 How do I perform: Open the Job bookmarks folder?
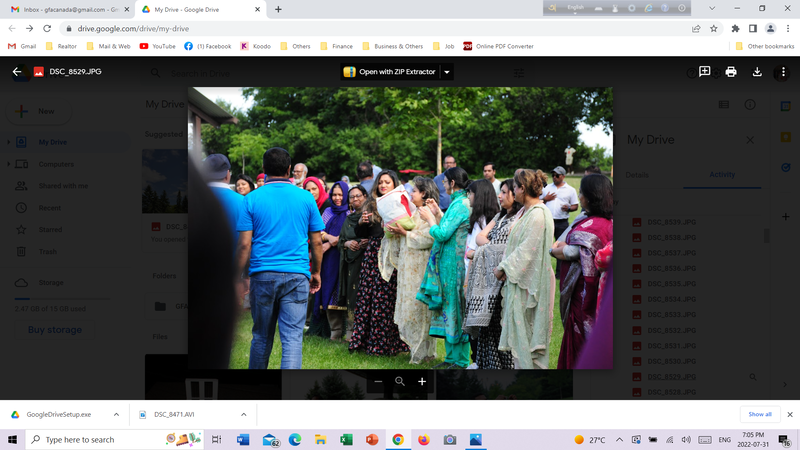[443, 46]
